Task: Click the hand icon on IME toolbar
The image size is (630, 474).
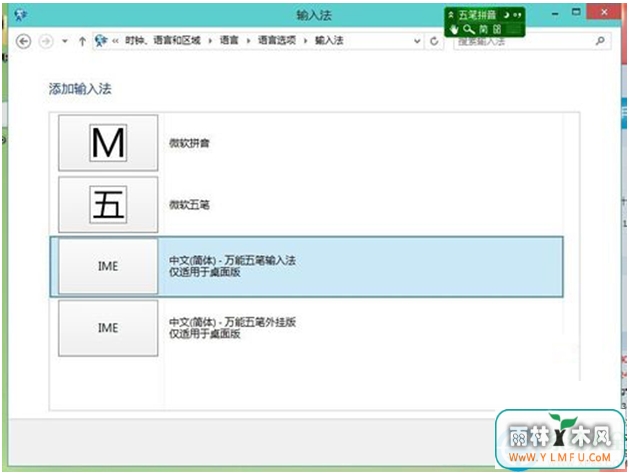Action: click(x=454, y=29)
